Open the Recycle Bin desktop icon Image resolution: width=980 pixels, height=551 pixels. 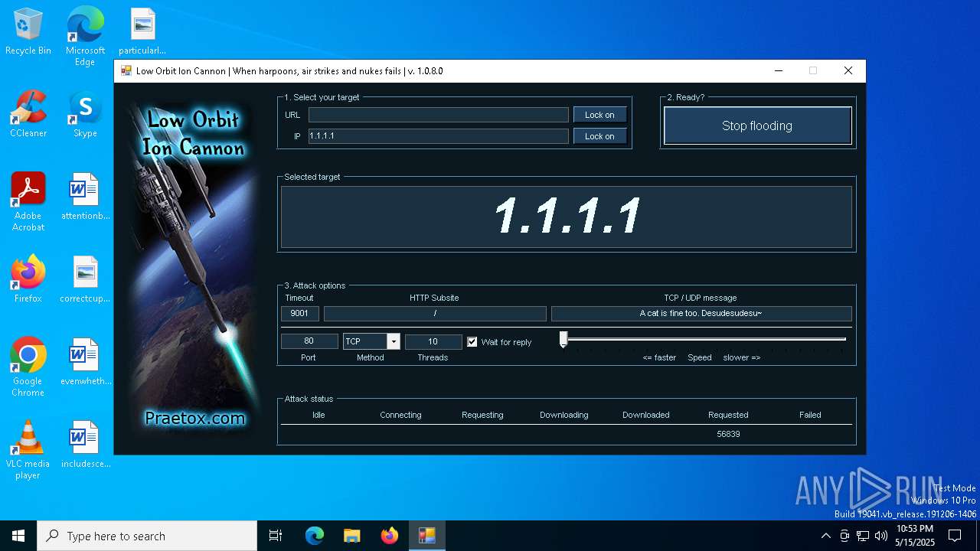pos(28,32)
